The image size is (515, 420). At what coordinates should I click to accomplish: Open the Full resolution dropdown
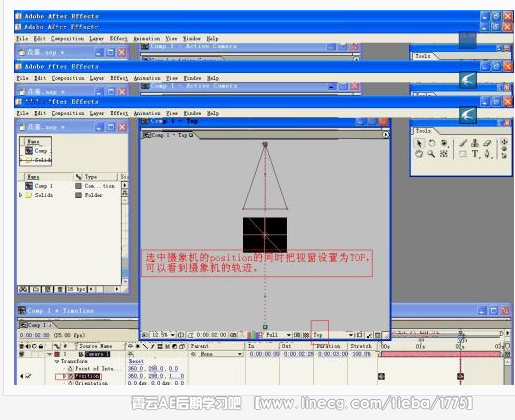278,335
